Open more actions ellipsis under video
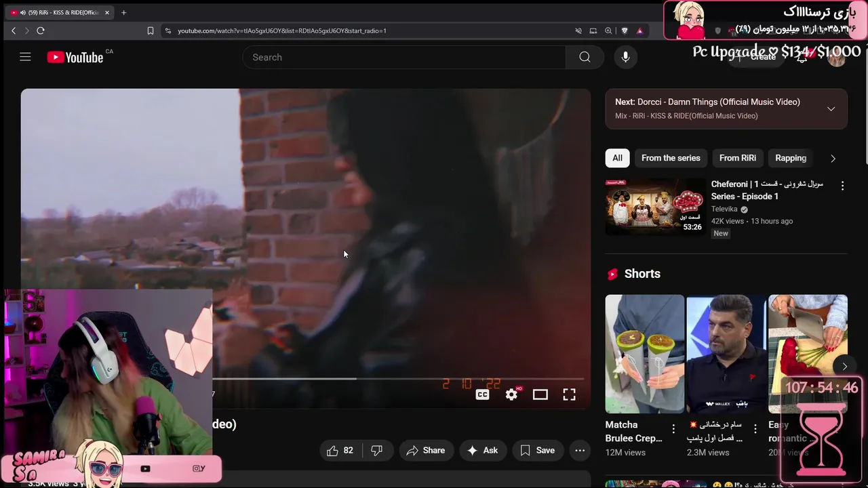 click(x=580, y=450)
